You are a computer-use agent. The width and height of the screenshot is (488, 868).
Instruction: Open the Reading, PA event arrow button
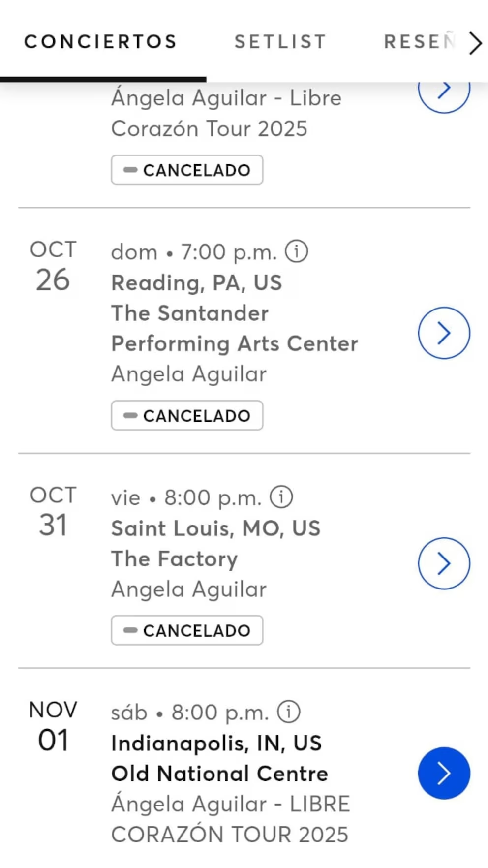tap(444, 333)
